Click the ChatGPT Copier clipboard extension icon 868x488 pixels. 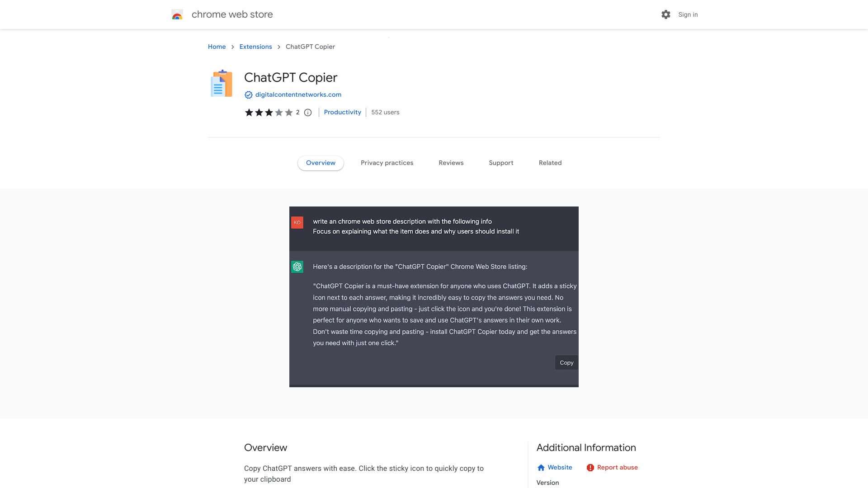(221, 83)
